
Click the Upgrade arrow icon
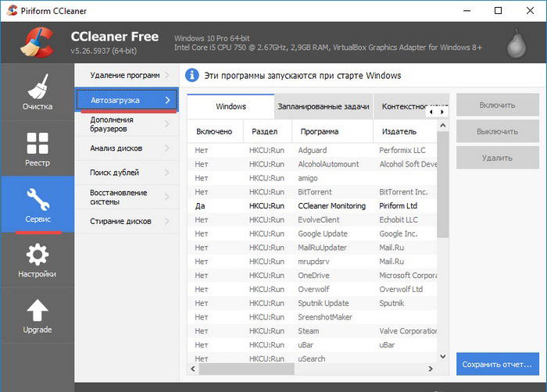pos(38,310)
